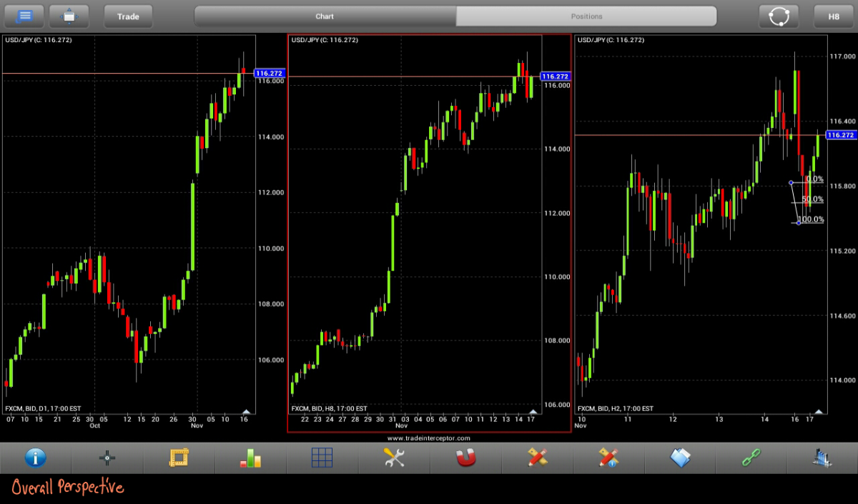Select the H8 chart's 116.272 price tag

click(x=556, y=76)
